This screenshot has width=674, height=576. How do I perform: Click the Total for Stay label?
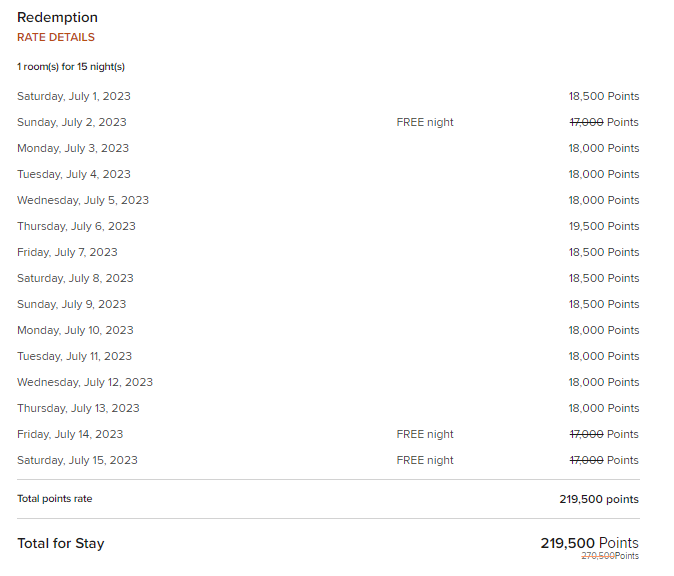click(61, 544)
